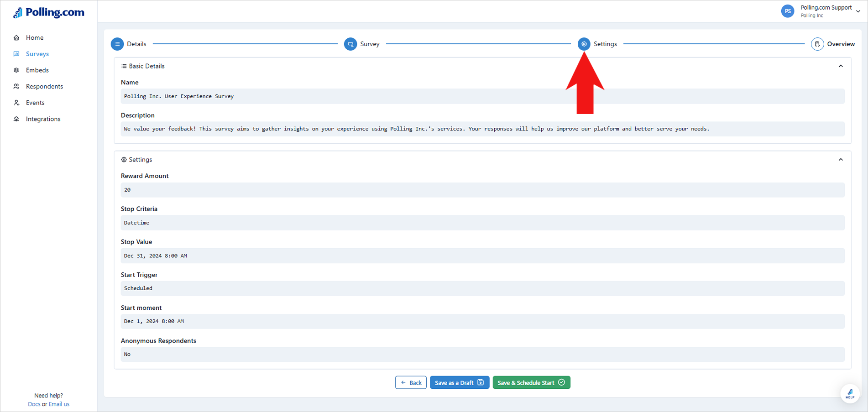The image size is (868, 412).
Task: Open the Respondents page
Action: (45, 86)
